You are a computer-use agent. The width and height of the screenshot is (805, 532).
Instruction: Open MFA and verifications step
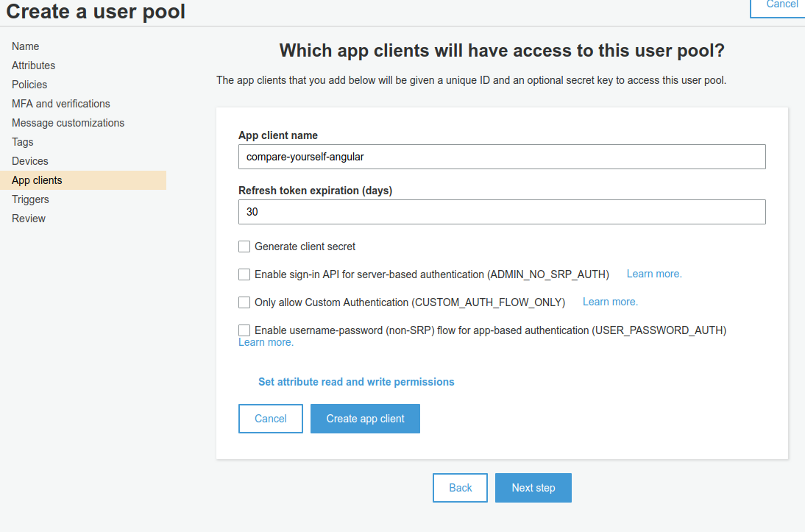[60, 104]
